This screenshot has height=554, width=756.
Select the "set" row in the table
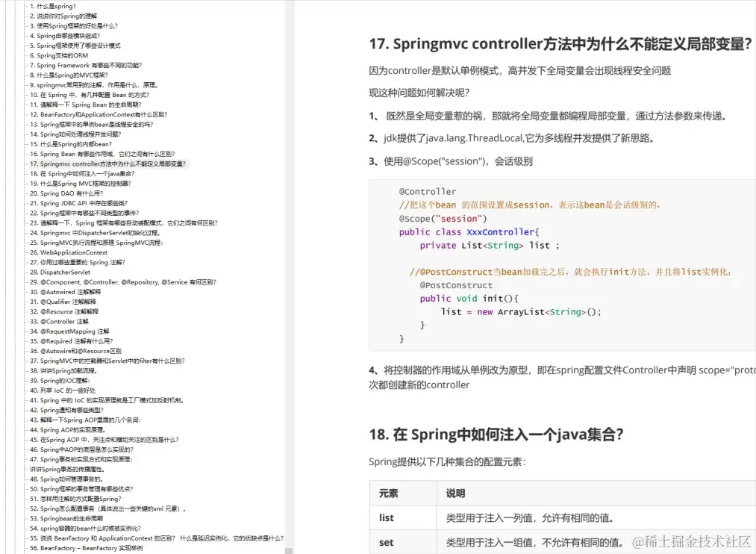pos(385,542)
